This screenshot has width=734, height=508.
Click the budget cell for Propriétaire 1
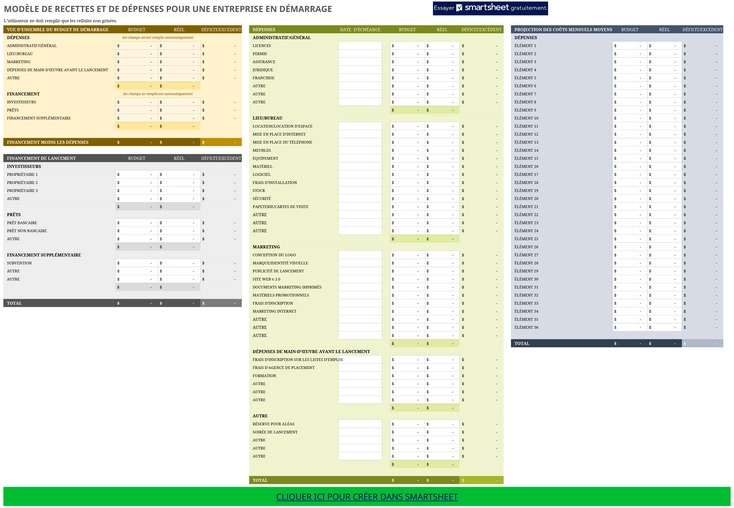[x=136, y=175]
